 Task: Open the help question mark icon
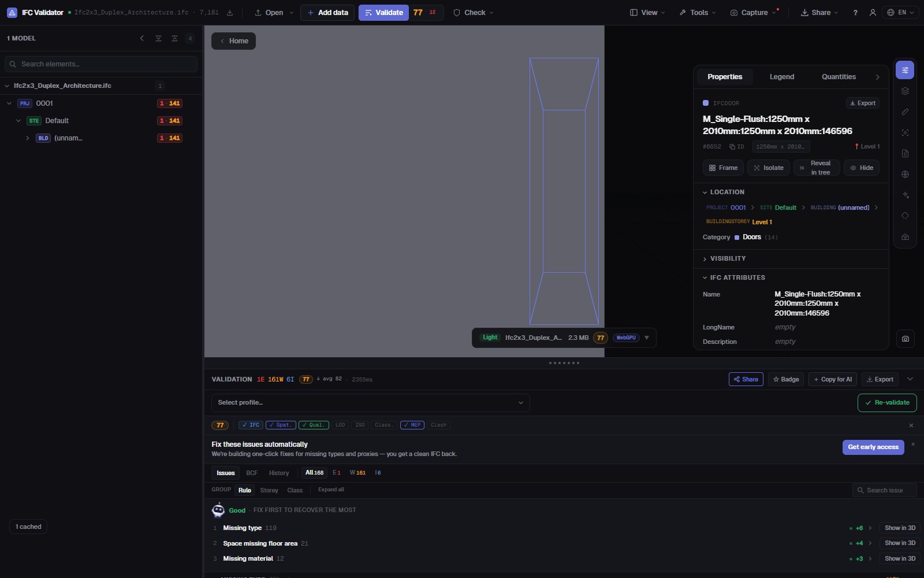[855, 13]
